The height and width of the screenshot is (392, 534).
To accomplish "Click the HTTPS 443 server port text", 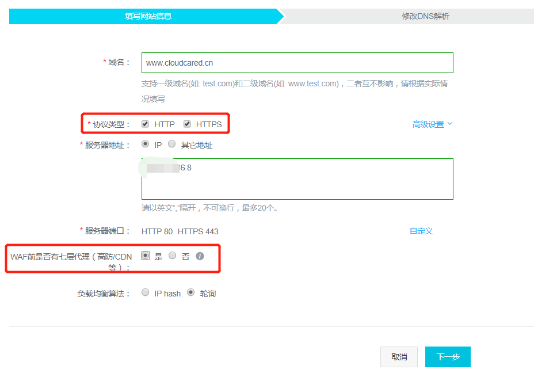I will tap(198, 231).
